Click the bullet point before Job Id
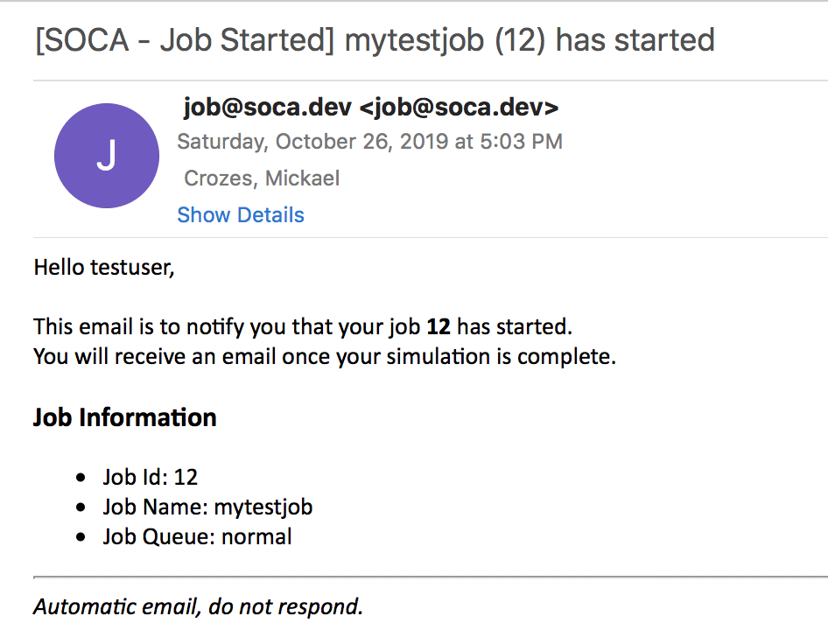Image resolution: width=828 pixels, height=644 pixels. pyautogui.click(x=82, y=478)
